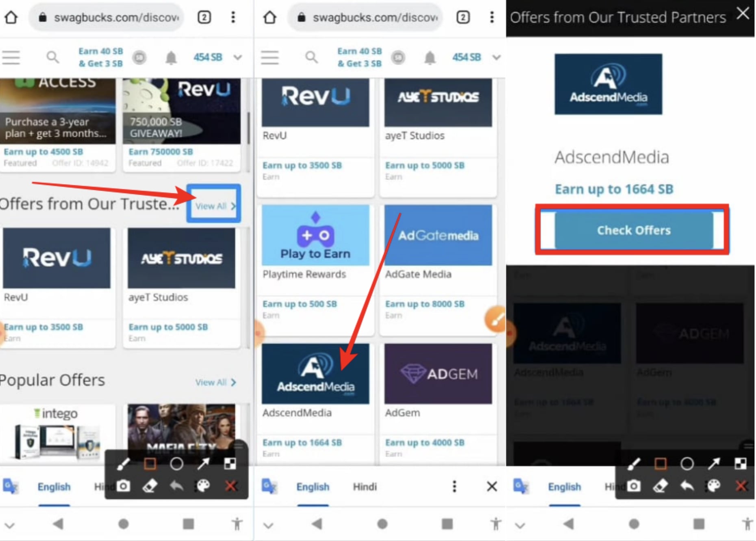Open the Swagbucks hamburger menu in the first screen
Image resolution: width=756 pixels, height=541 pixels.
(x=11, y=57)
